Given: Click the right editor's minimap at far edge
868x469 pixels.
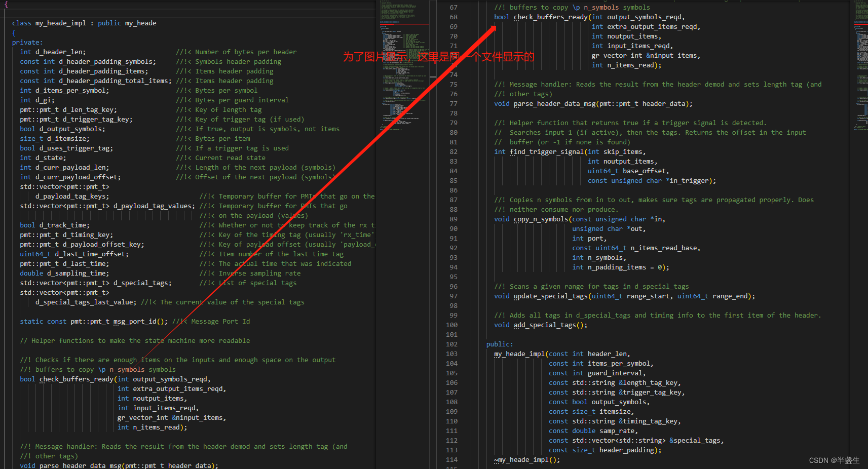Looking at the screenshot, I should 860,66.
